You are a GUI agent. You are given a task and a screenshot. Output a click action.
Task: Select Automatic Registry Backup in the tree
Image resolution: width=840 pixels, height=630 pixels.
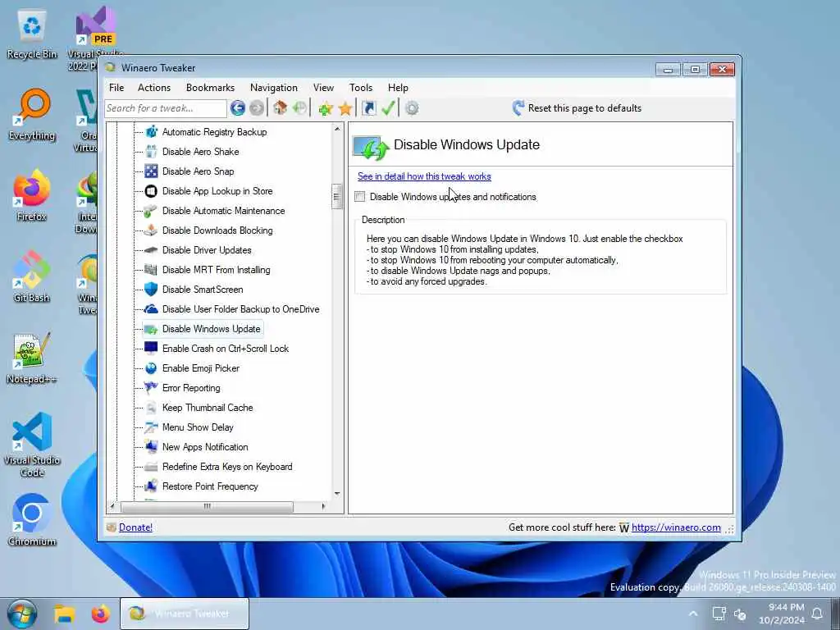click(x=214, y=132)
